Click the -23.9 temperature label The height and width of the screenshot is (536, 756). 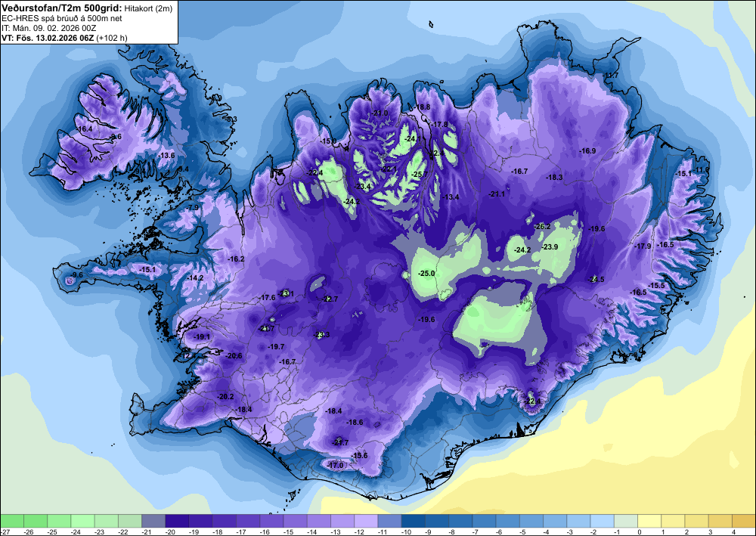tap(550, 246)
